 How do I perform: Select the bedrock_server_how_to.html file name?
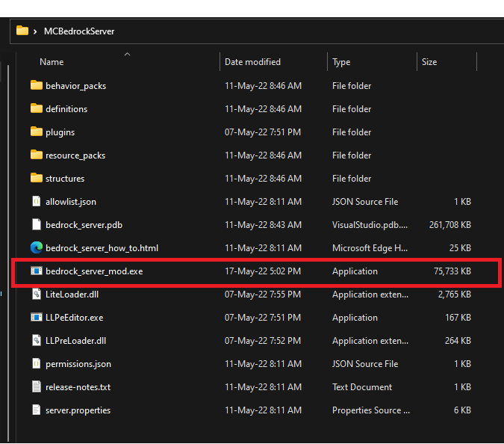[x=102, y=248]
